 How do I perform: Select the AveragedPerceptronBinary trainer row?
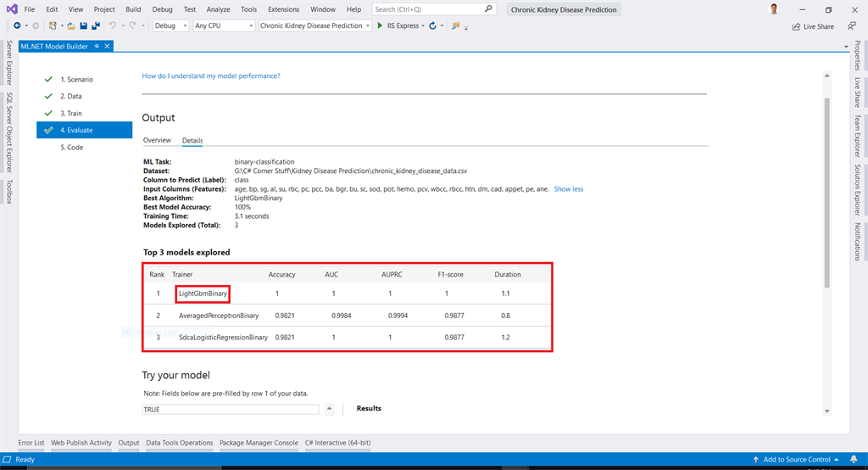[347, 316]
